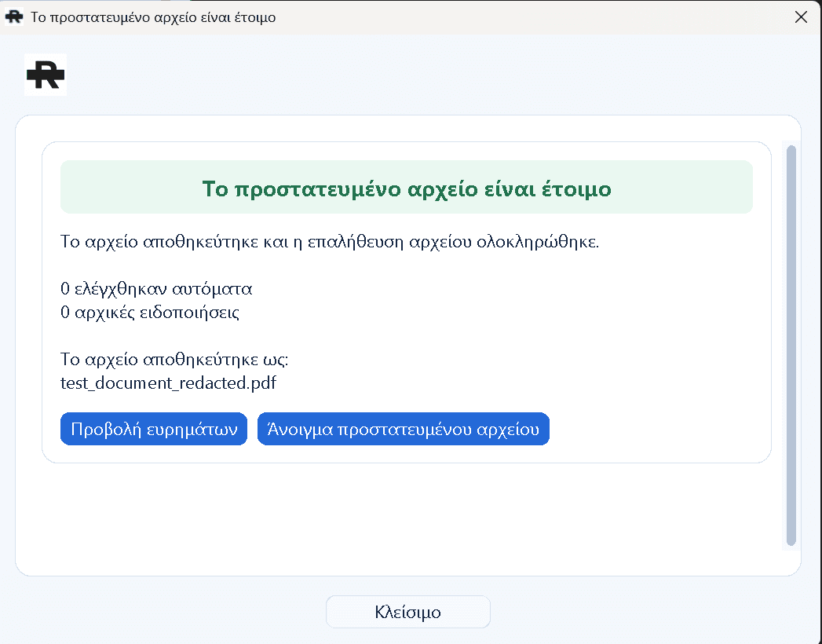
Task: Click the vertical scrollbar in the results panel
Action: pyautogui.click(x=791, y=346)
